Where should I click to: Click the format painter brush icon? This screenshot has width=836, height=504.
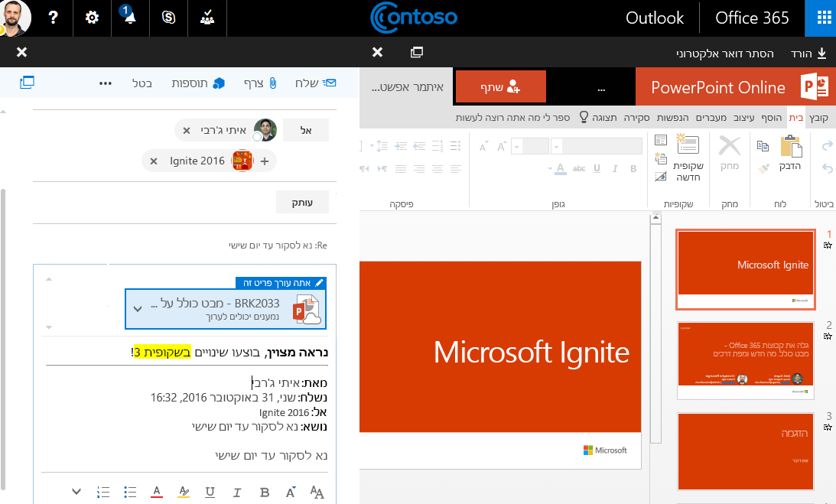click(x=763, y=168)
